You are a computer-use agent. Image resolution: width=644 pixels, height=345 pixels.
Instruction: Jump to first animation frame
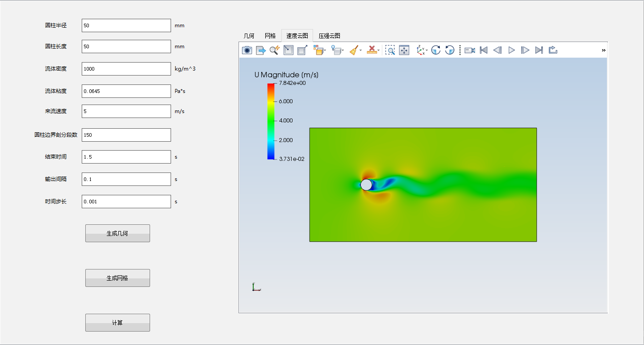coord(484,50)
